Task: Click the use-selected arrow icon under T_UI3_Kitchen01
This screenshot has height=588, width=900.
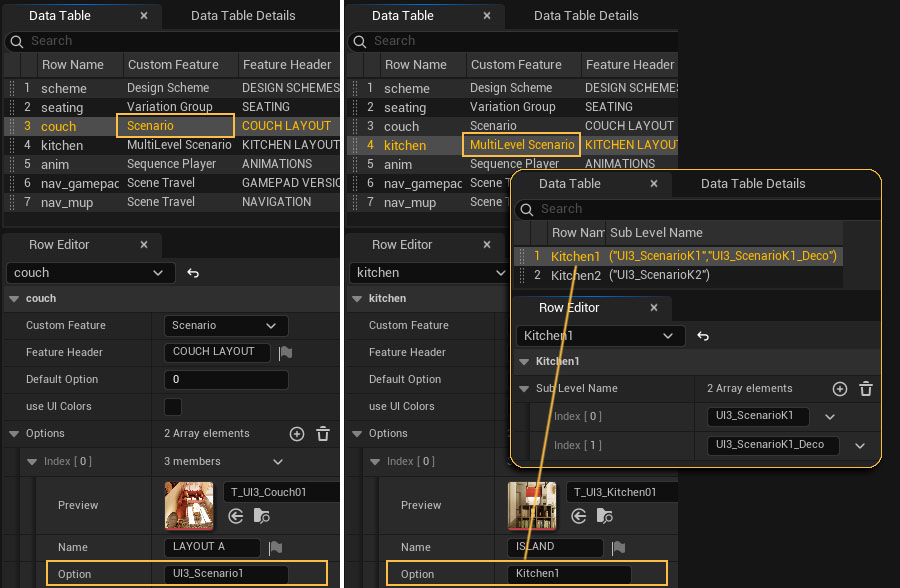Action: pyautogui.click(x=579, y=516)
